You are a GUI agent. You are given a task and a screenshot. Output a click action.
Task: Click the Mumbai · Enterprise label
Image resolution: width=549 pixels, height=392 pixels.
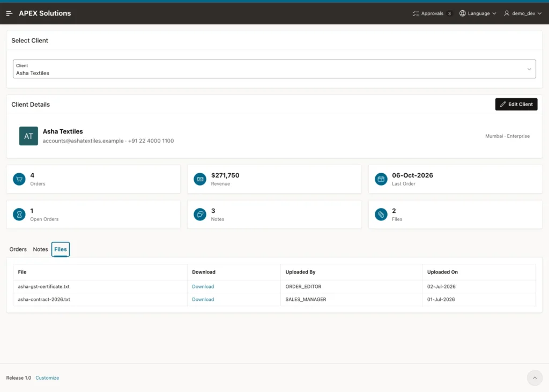(507, 136)
